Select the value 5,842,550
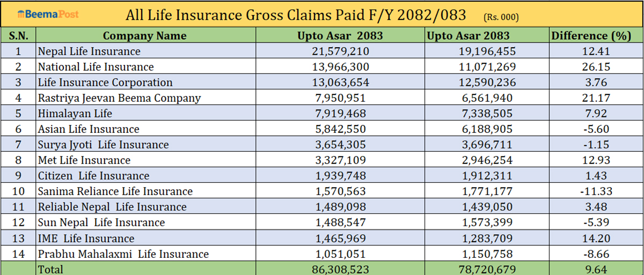This screenshot has height=275, width=644. (x=340, y=129)
